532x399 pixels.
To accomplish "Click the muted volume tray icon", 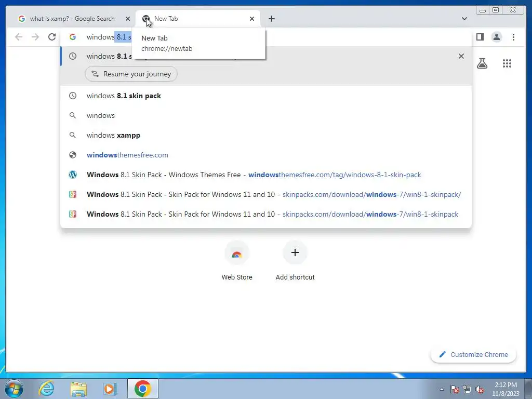I will coord(480,389).
